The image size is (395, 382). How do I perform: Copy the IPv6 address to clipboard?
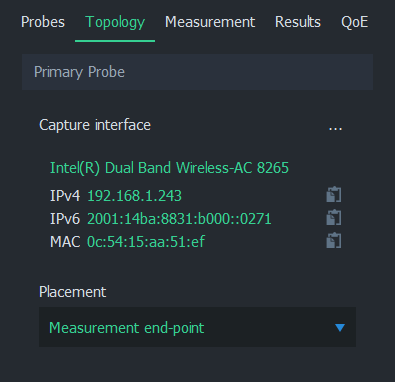tap(334, 218)
